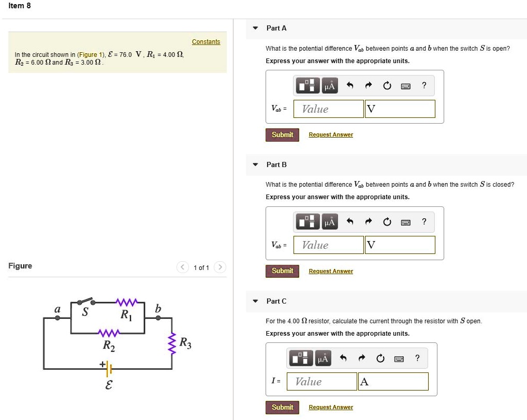Open the Constants link

pyautogui.click(x=206, y=42)
